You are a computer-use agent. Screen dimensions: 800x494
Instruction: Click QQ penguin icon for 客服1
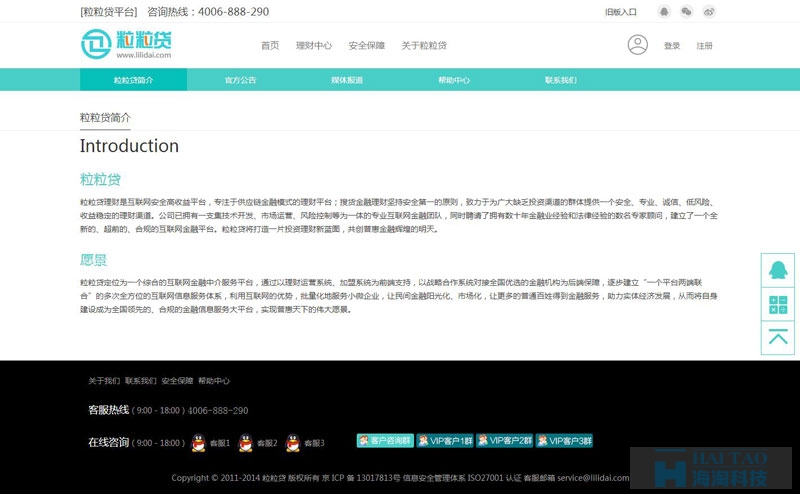tap(198, 442)
